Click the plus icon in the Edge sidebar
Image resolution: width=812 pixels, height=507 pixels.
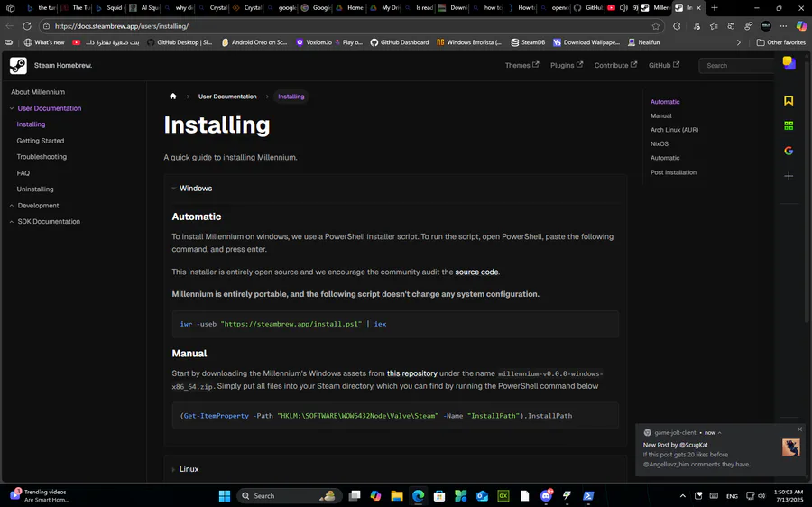789,176
